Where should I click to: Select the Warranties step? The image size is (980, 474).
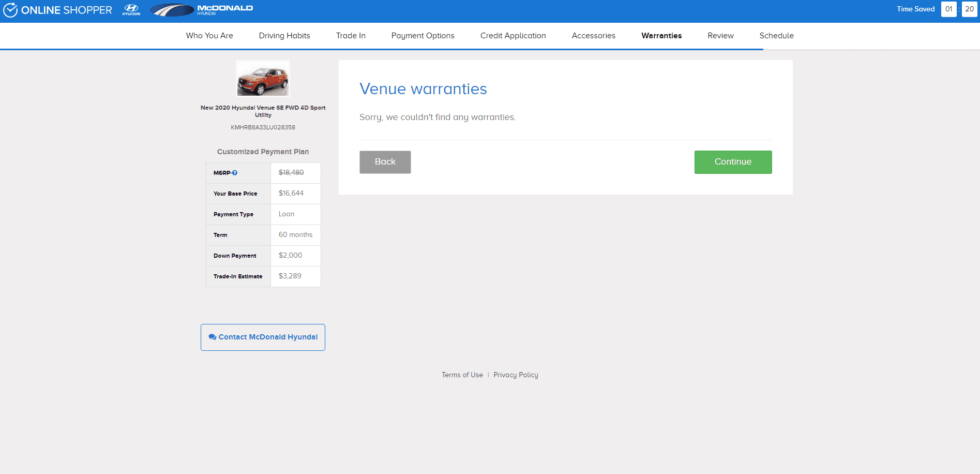pyautogui.click(x=661, y=36)
